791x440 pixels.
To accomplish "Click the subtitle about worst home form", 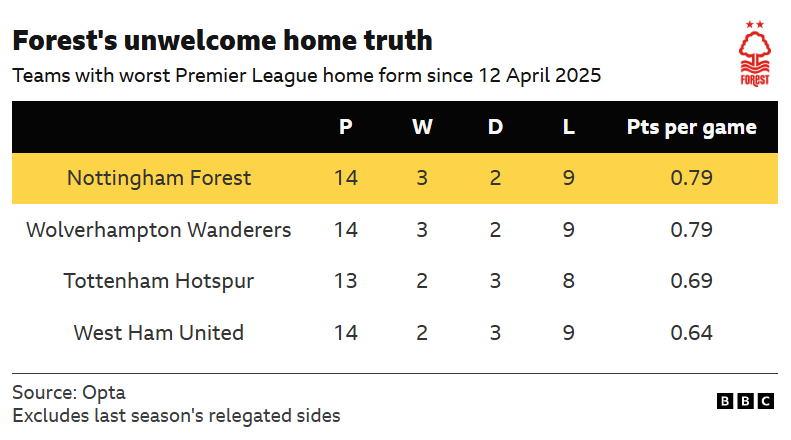I will (x=306, y=75).
